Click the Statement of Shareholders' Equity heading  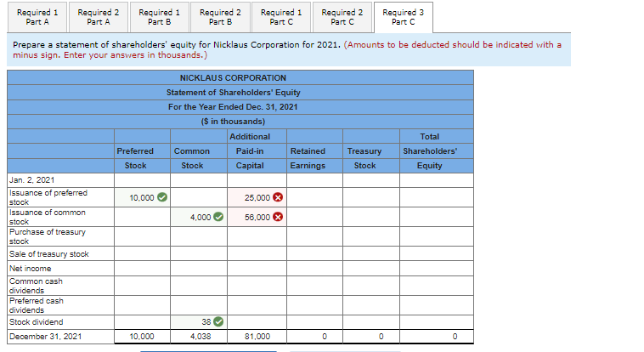point(234,93)
